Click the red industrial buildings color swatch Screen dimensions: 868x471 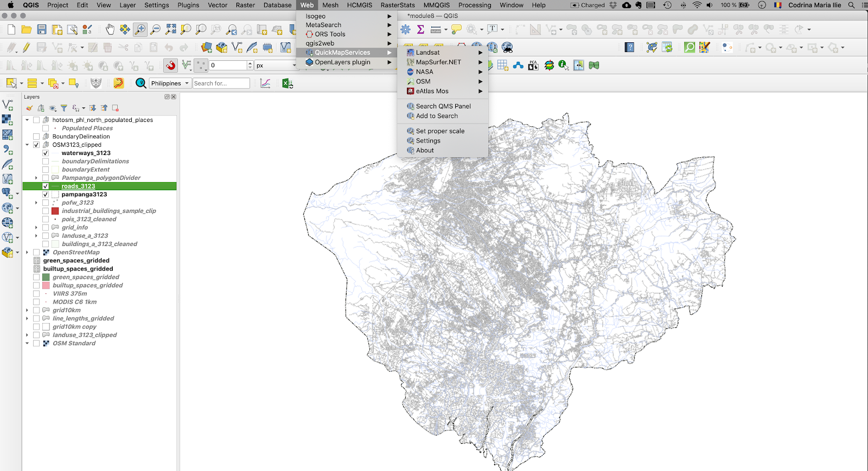point(55,211)
